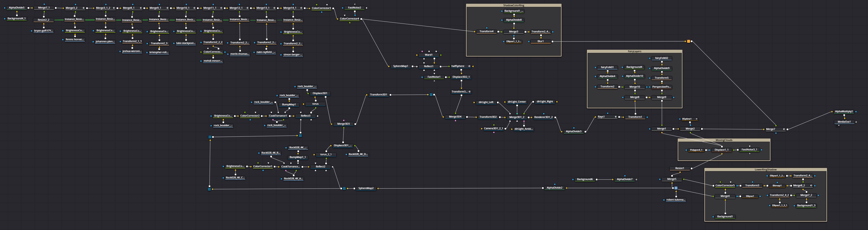
Task: Select the Rays1 node
Action: click(607, 117)
